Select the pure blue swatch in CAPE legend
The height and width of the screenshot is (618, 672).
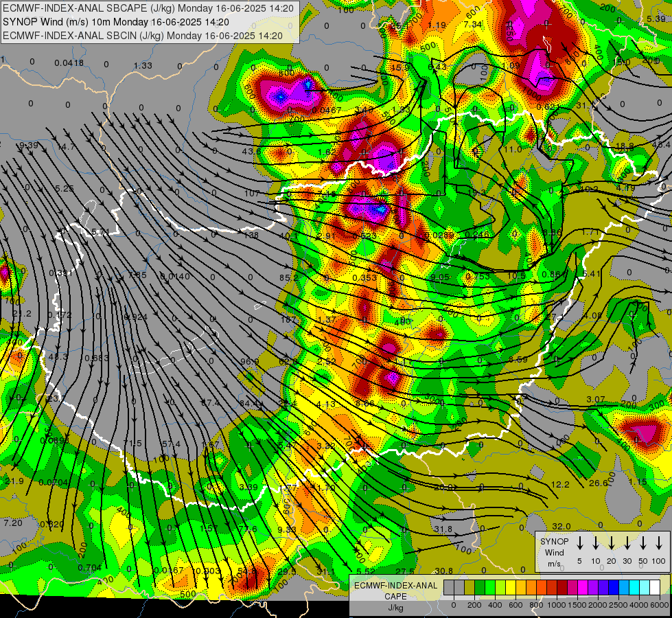pyautogui.click(x=614, y=588)
